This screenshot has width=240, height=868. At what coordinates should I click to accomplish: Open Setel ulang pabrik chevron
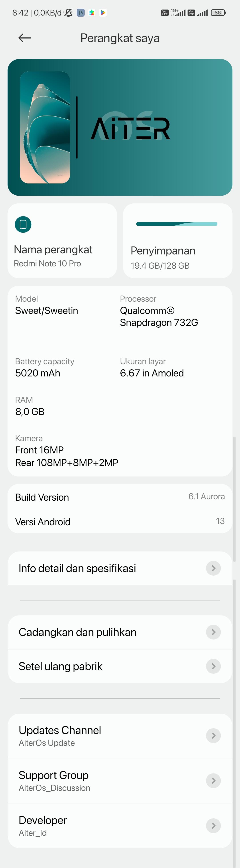coord(213,666)
